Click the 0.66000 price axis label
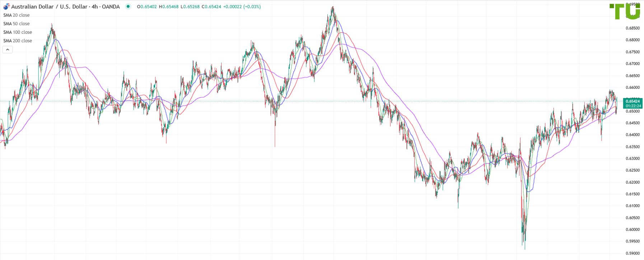The width and height of the screenshot is (644, 260). point(633,87)
